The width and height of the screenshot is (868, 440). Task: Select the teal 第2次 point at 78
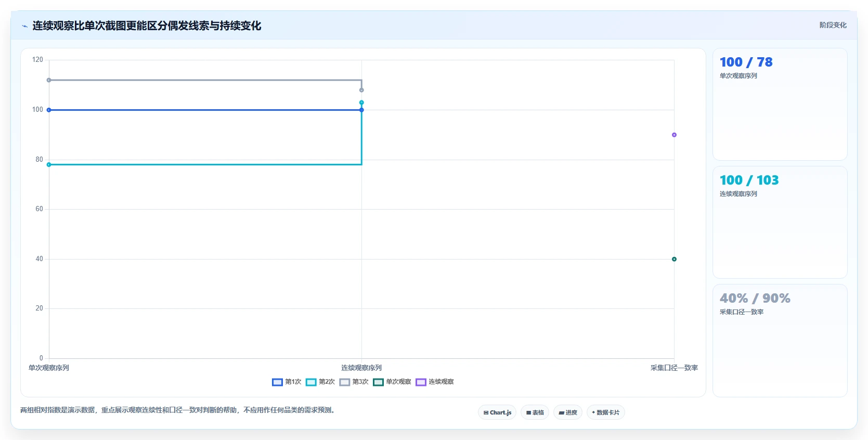(49, 164)
